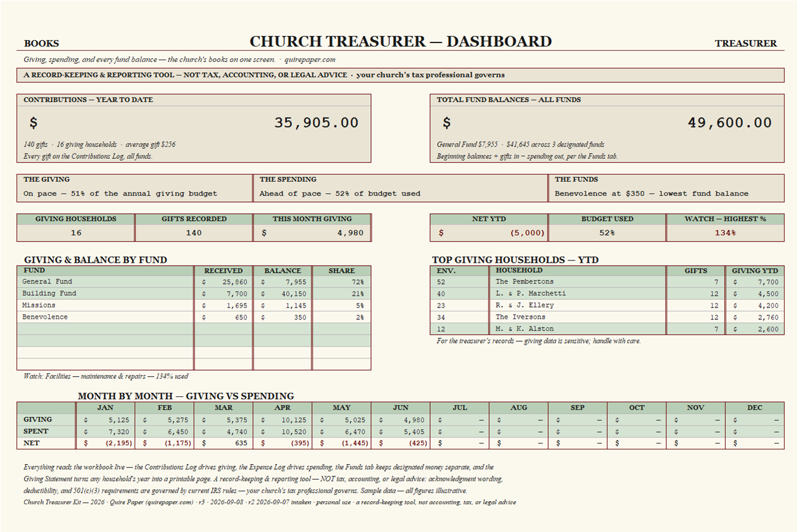Viewport: 797px width, 532px height.
Task: Select the "DEC" month column header
Action: point(754,408)
